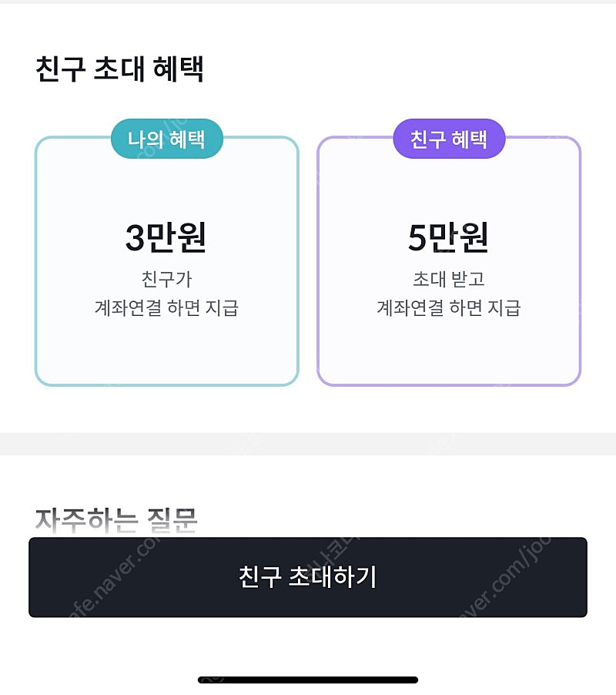The height and width of the screenshot is (695, 616).
Task: Open the 자주하는 질문 section
Action: click(116, 520)
